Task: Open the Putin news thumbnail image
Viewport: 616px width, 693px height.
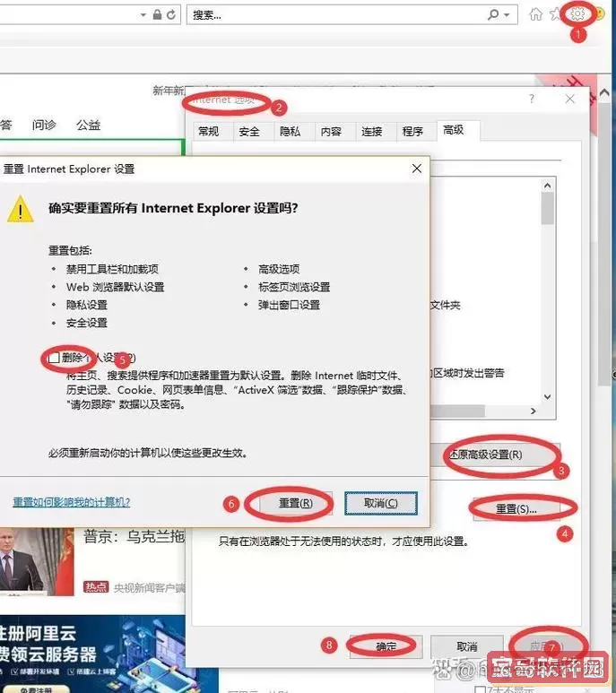Action: (x=37, y=562)
